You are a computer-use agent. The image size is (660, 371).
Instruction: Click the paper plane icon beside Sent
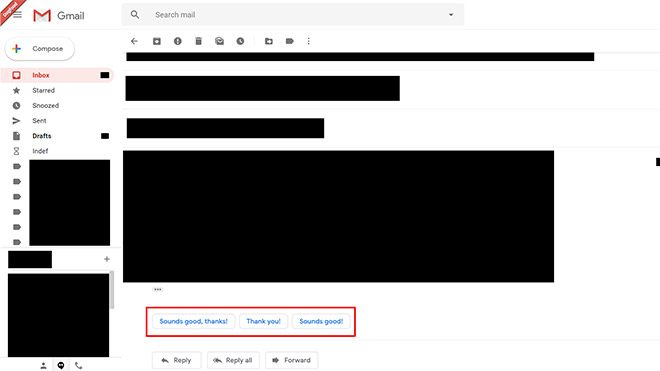point(16,121)
